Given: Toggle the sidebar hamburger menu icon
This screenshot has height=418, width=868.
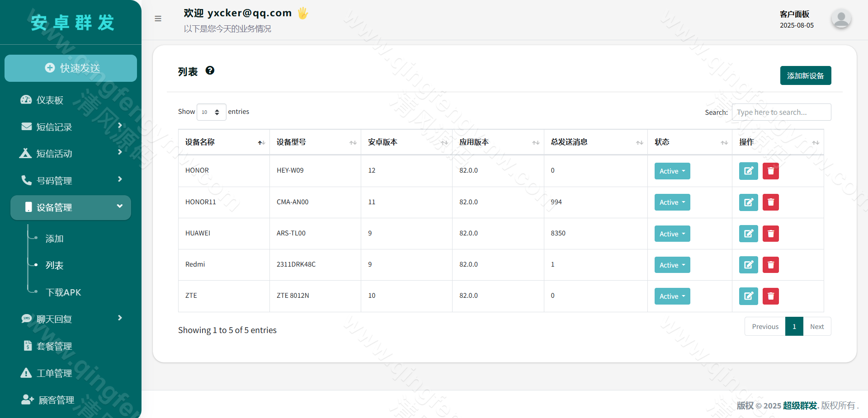Looking at the screenshot, I should [x=158, y=19].
